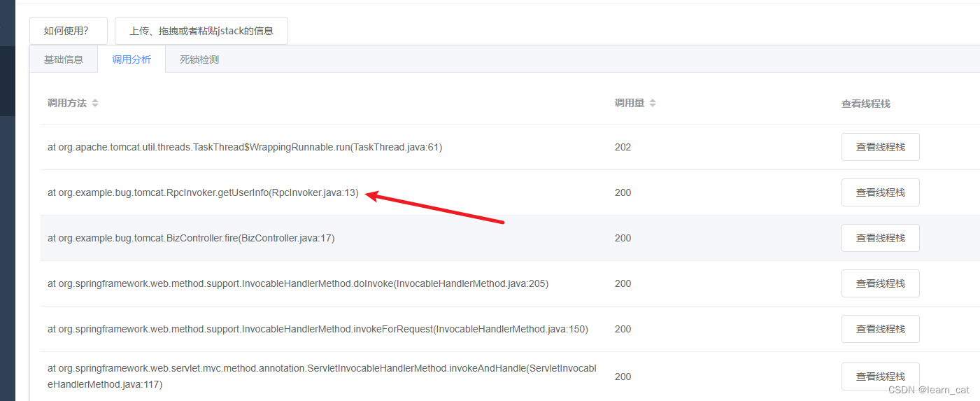Image resolution: width=980 pixels, height=401 pixels.
Task: Click the 200 count in invokeForRequest row
Action: tap(623, 329)
